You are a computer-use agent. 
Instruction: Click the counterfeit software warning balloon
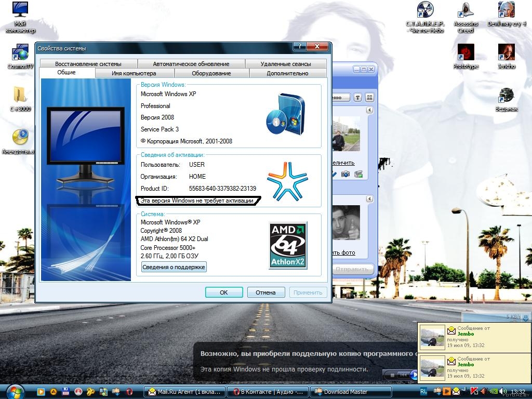(305, 361)
